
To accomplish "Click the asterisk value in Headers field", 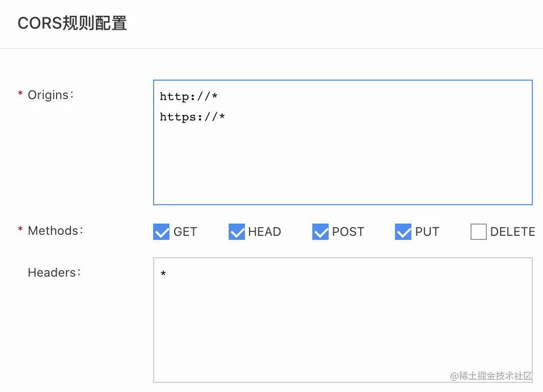I will point(163,274).
